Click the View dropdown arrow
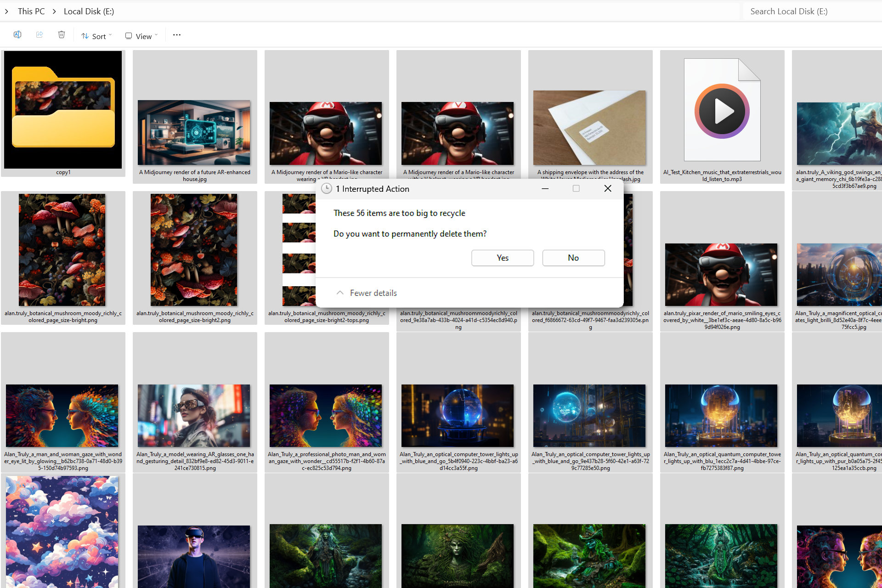 coord(156,35)
